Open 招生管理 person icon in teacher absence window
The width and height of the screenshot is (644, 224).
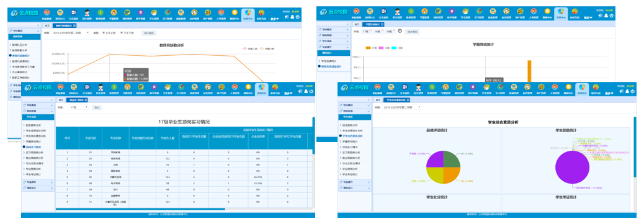point(87,14)
